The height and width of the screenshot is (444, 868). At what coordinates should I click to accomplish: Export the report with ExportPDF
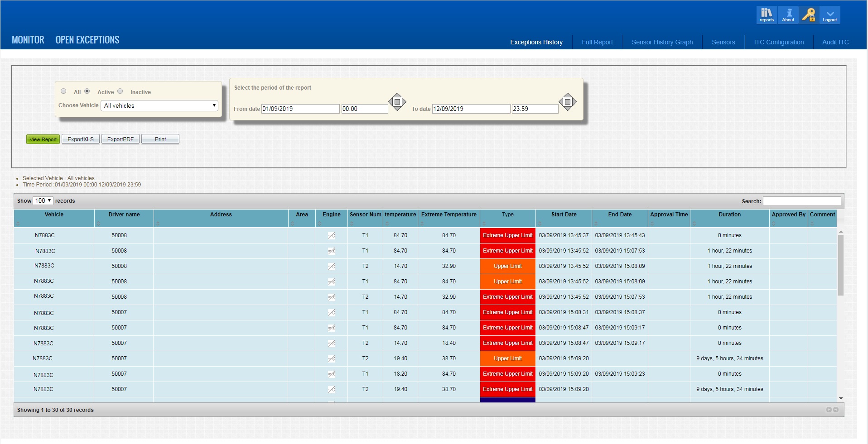[120, 139]
